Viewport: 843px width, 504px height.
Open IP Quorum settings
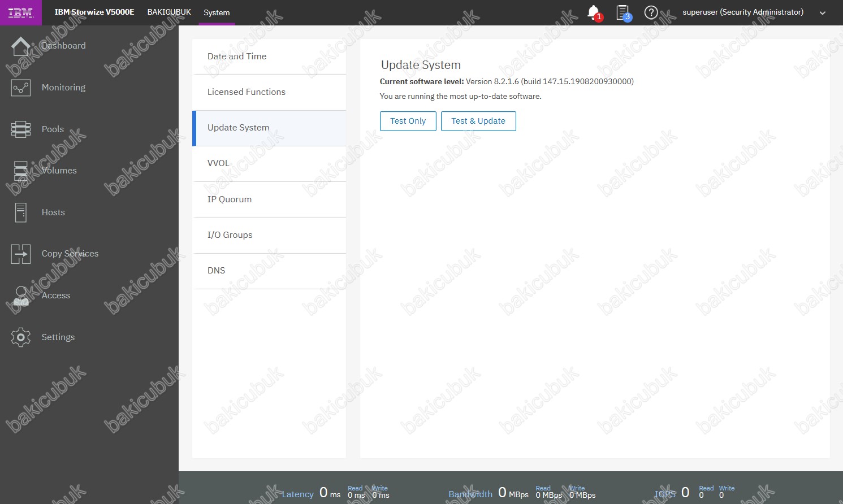click(x=269, y=199)
